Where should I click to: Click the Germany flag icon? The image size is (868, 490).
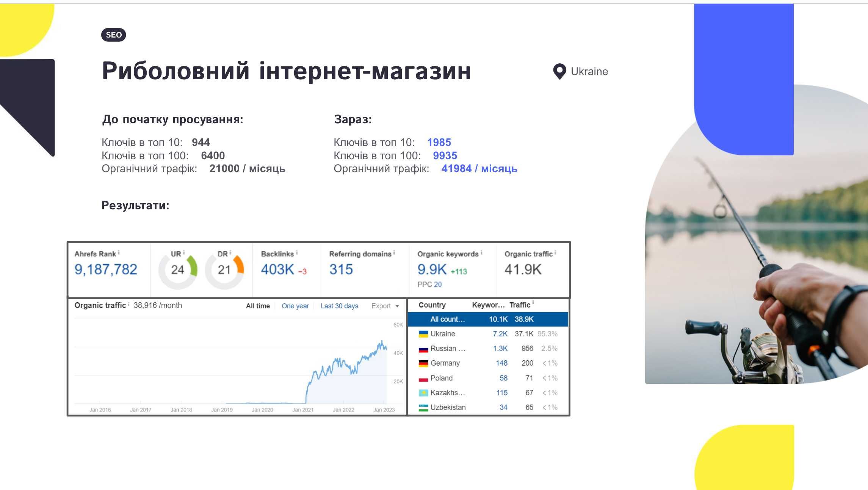(423, 363)
